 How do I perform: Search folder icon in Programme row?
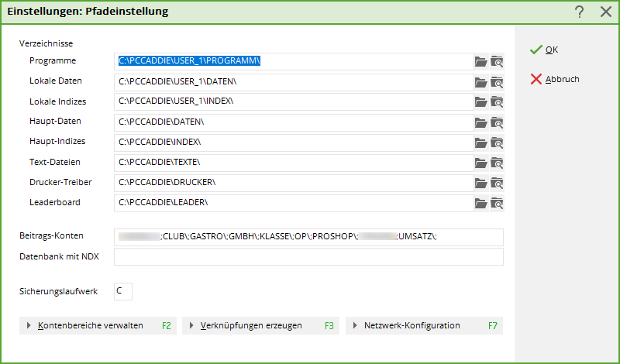tap(497, 62)
